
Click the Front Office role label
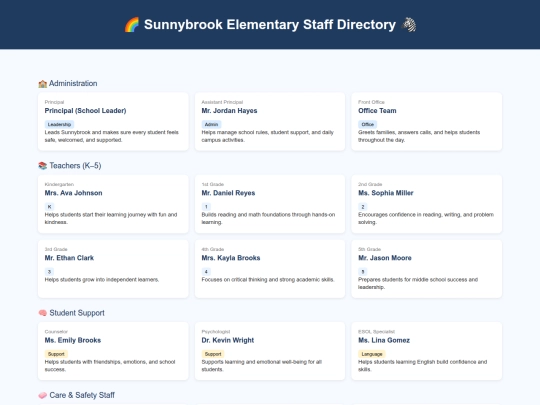371,102
